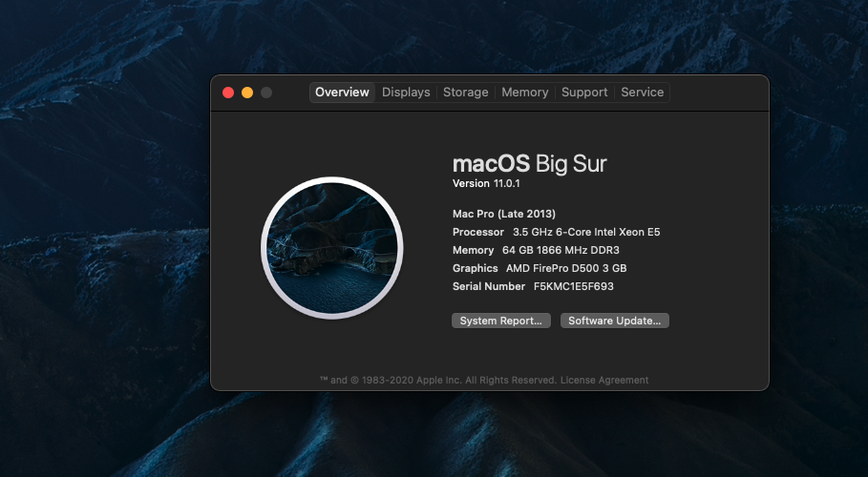This screenshot has height=477, width=868.
Task: Click the 1983-2020 Apple Inc. copyright text
Action: coord(439,380)
